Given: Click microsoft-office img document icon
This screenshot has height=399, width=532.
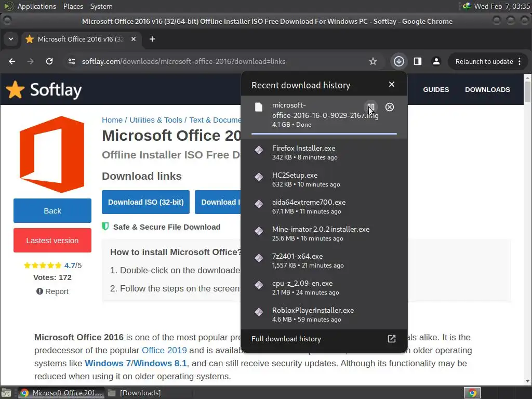Looking at the screenshot, I should 259,107.
